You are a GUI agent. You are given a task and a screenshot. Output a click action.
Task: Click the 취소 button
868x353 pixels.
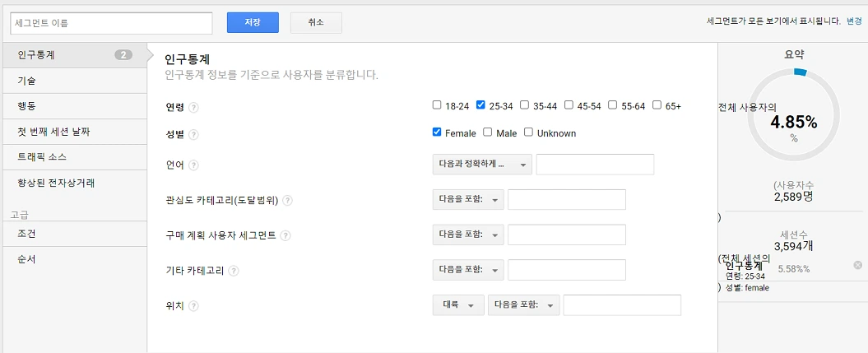click(316, 23)
